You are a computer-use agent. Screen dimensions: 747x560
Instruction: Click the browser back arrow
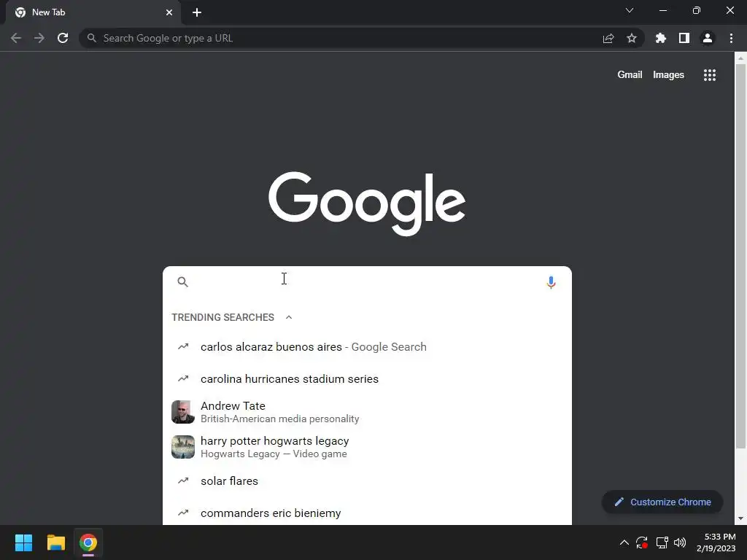tap(16, 38)
